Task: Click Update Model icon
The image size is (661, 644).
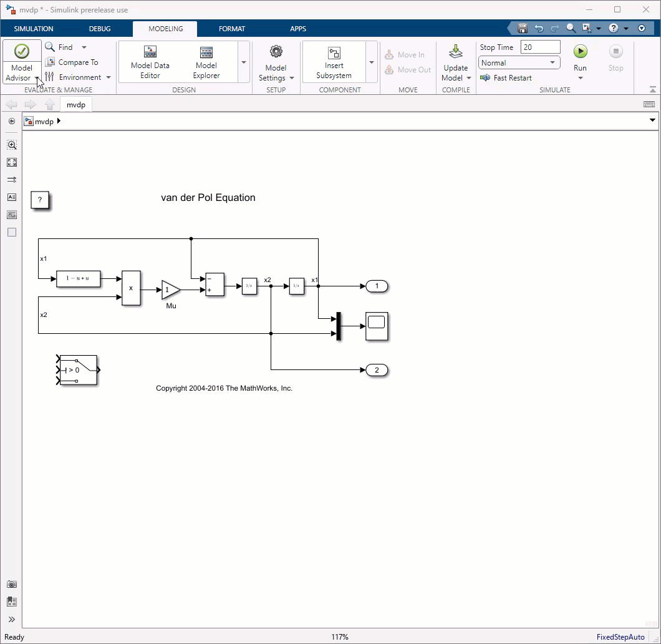Action: 456,51
